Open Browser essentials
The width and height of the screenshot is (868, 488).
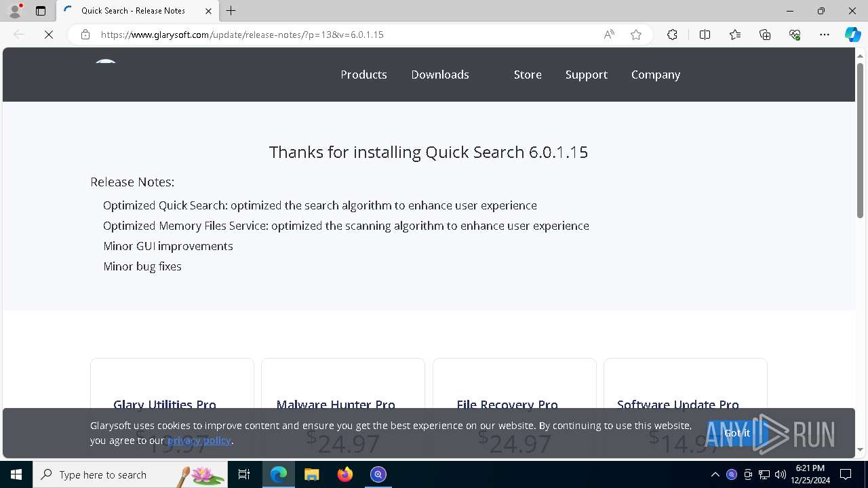[x=795, y=35]
